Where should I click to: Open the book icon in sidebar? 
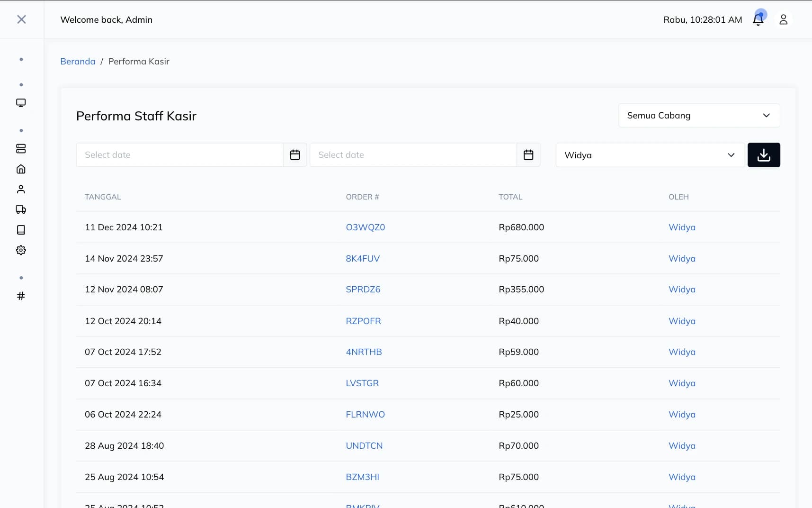click(x=21, y=230)
